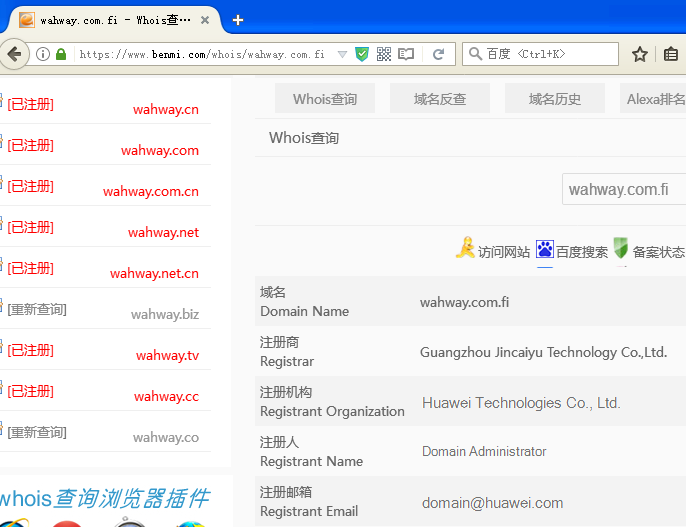Open the 访问网站 link
Screen dimensions: 686x527
[x=504, y=252]
